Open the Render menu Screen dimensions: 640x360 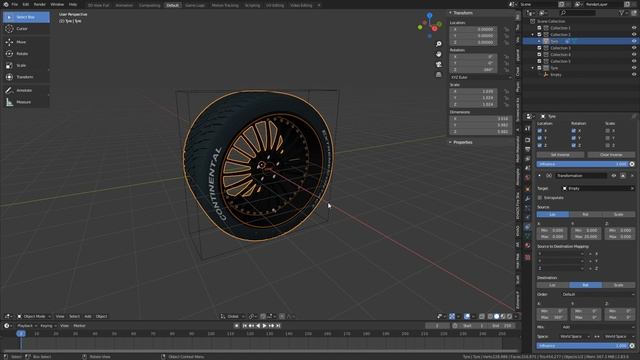pyautogui.click(x=40, y=4)
